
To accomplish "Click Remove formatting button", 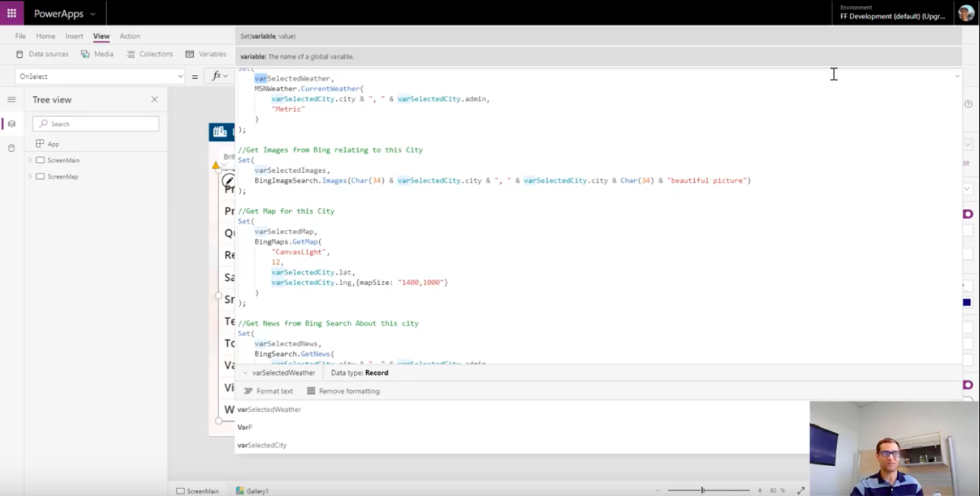I will (x=343, y=391).
